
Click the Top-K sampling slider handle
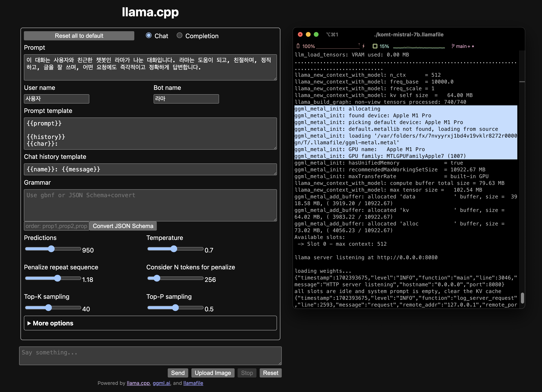pos(49,308)
